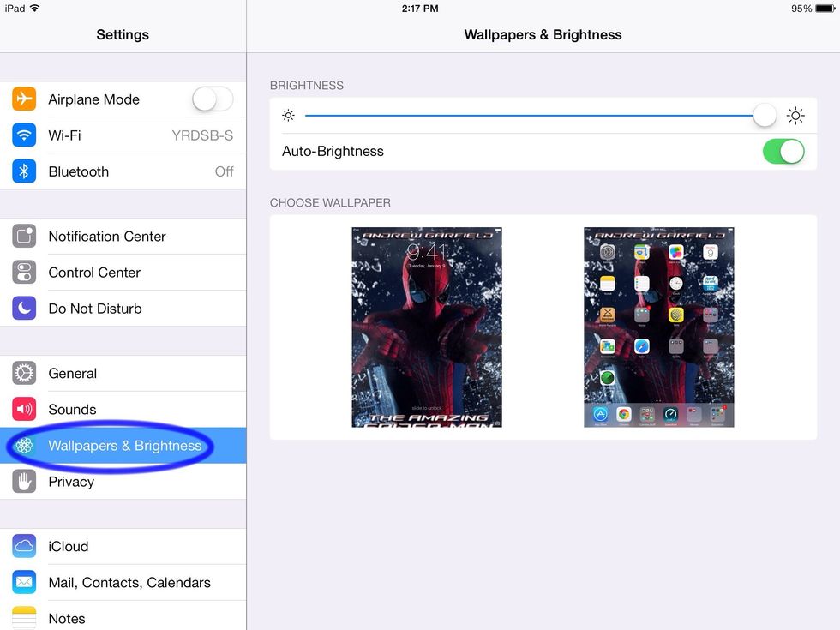Adjust the brightness slider knob
The width and height of the screenshot is (840, 630).
[763, 114]
